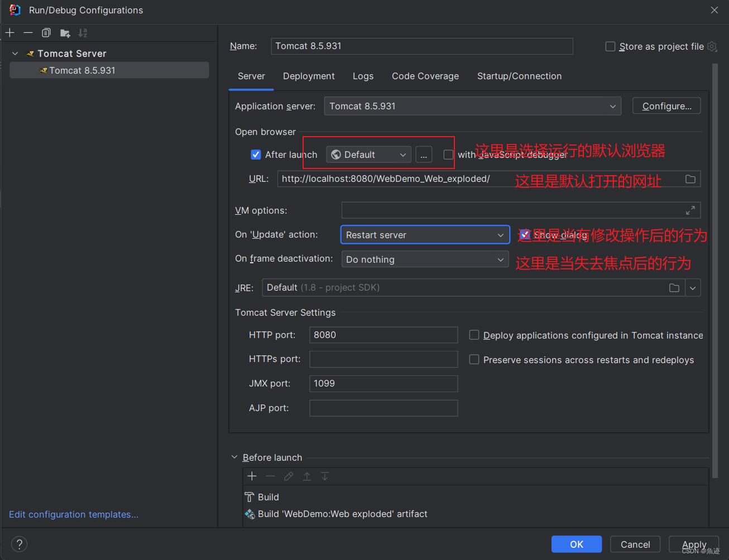Open the Application server dropdown
This screenshot has width=729, height=560.
pyautogui.click(x=472, y=106)
